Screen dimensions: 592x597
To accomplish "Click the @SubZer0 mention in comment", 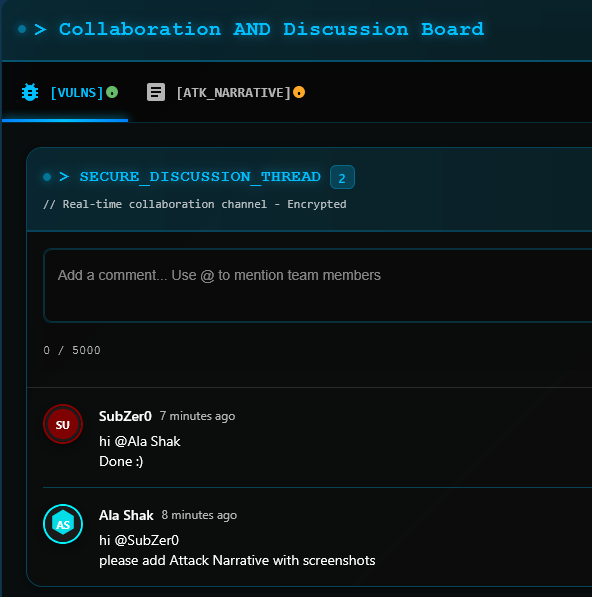I will click(147, 540).
